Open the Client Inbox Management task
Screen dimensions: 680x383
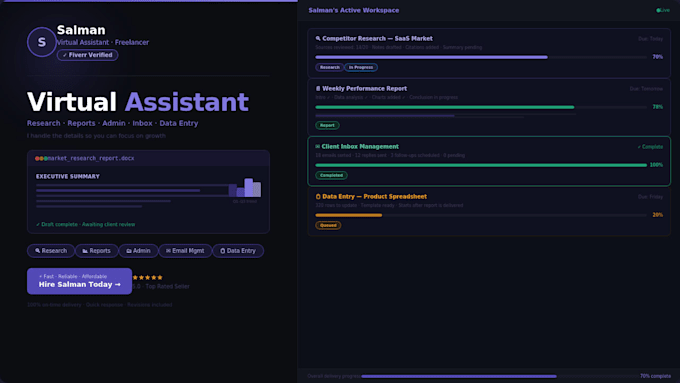[489, 161]
